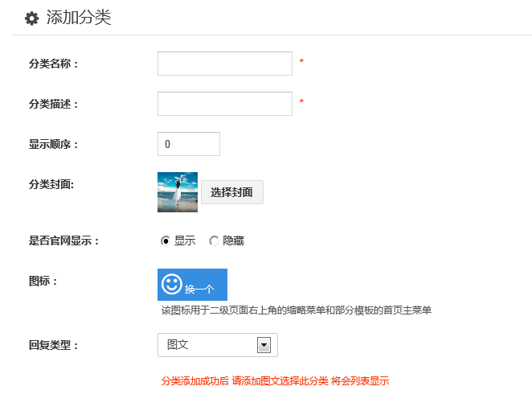Viewport: 532px width, 415px height.
Task: Click the 选择封面 button
Action: (x=232, y=192)
